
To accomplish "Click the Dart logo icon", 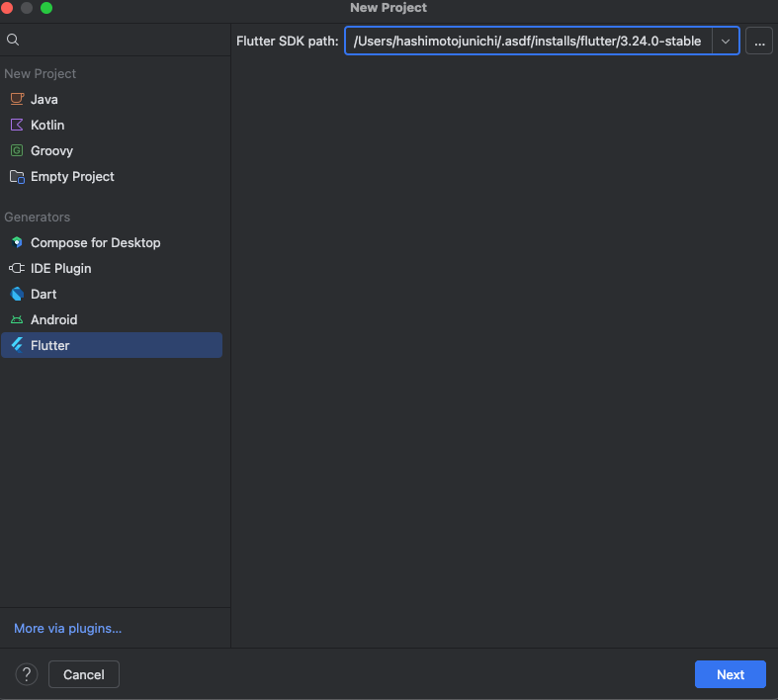I will [17, 295].
